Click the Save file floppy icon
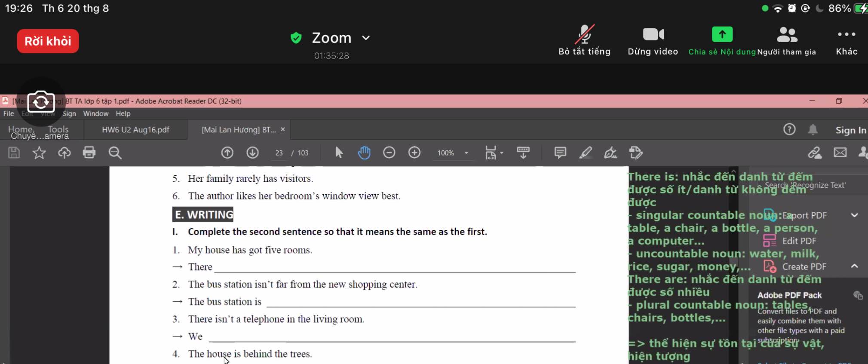868x364 pixels. pos(14,153)
